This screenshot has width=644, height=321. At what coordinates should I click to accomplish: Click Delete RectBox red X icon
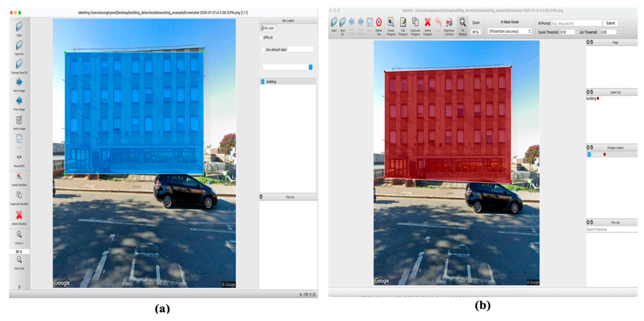coord(19,215)
